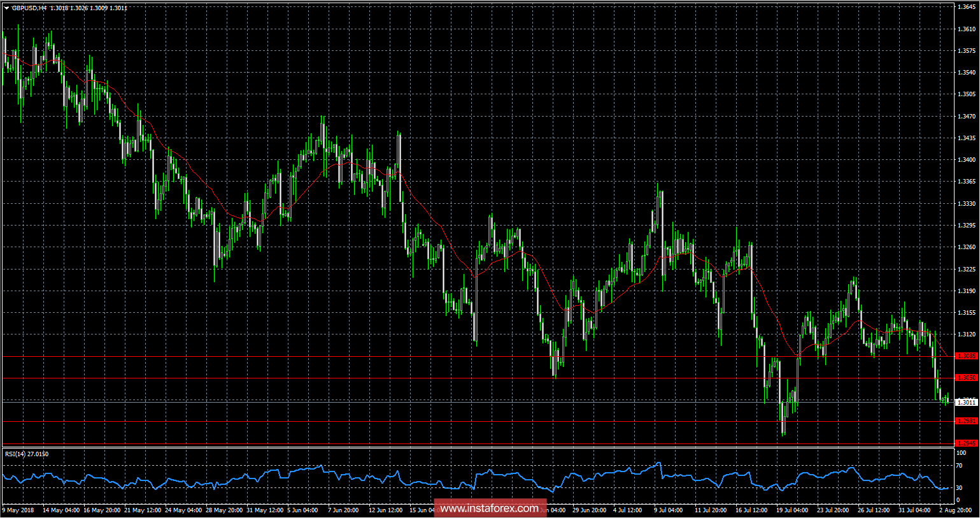The height and width of the screenshot is (518, 980).
Task: Click the 1.3400 price axis value
Action: (x=967, y=160)
